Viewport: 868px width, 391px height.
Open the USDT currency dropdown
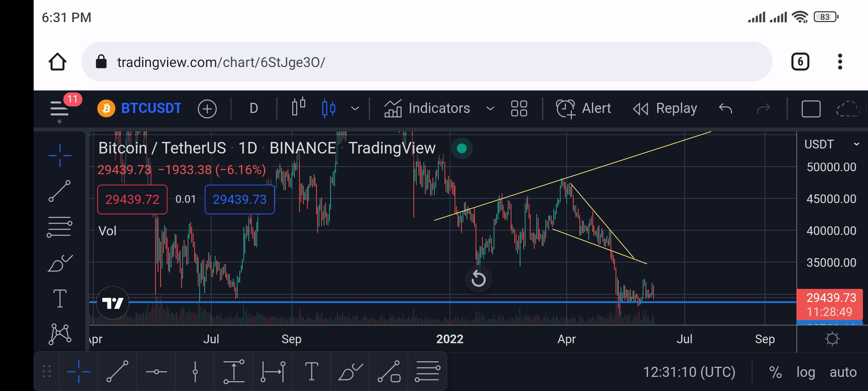[x=831, y=144]
